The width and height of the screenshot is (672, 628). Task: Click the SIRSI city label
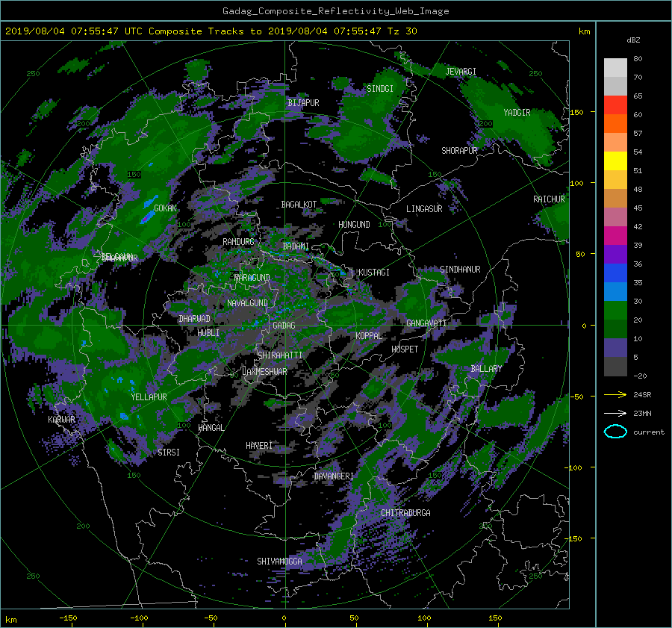169,453
